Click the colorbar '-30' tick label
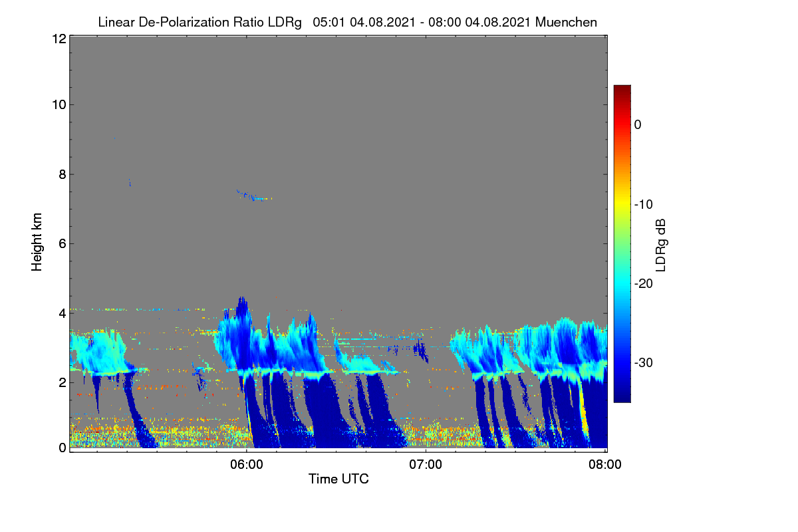Viewport: 798px width, 532px height. point(643,363)
